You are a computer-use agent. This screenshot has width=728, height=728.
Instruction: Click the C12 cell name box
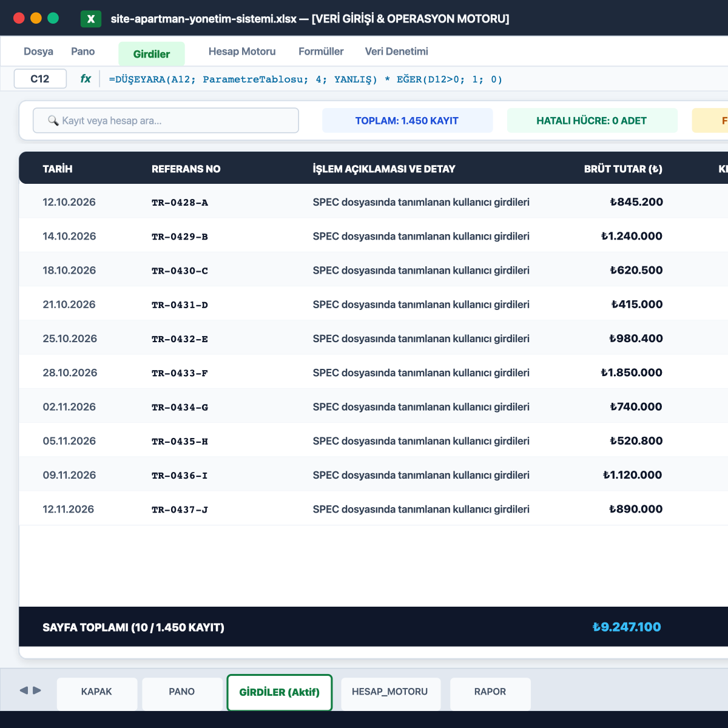[x=40, y=79]
